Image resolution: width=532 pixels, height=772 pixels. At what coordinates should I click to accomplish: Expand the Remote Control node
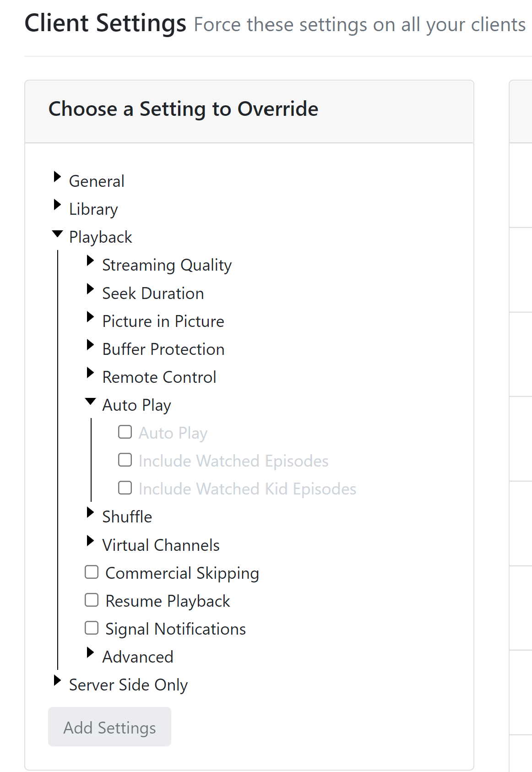(90, 373)
